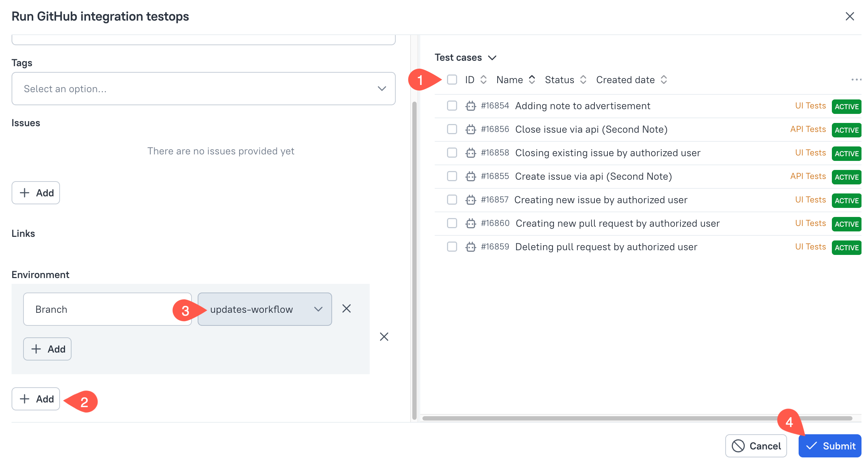Close the Run dialog with X
The width and height of the screenshot is (868, 465).
pyautogui.click(x=850, y=17)
